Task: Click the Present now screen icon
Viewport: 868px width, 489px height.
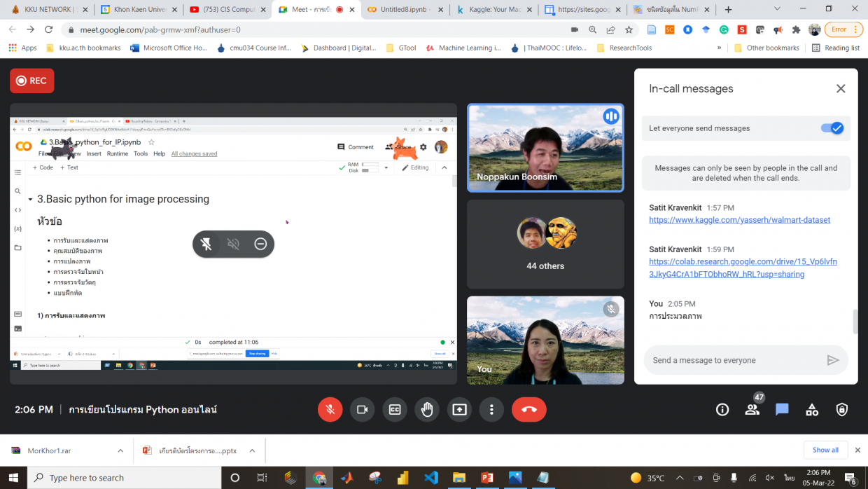Action: tap(459, 410)
